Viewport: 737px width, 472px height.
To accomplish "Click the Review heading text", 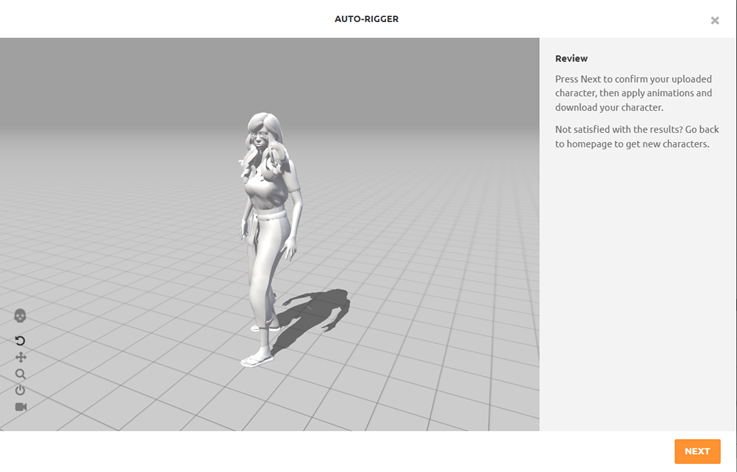I will [571, 58].
